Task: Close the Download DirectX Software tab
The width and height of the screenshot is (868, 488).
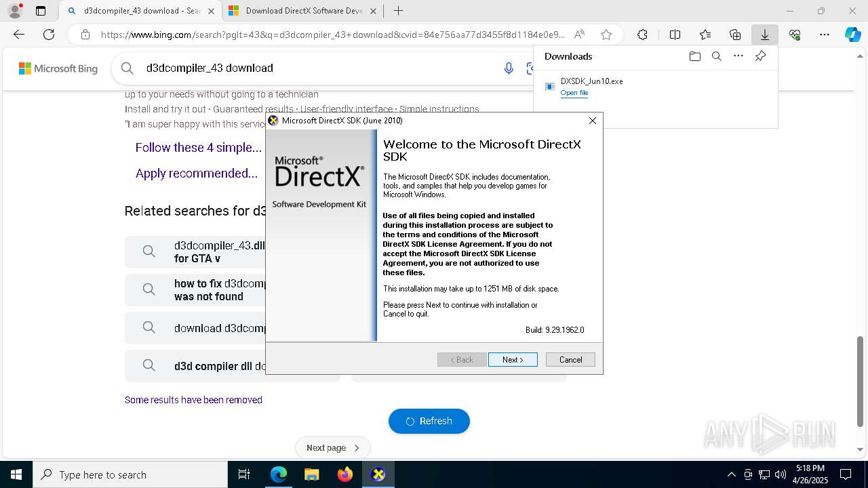Action: tap(374, 11)
